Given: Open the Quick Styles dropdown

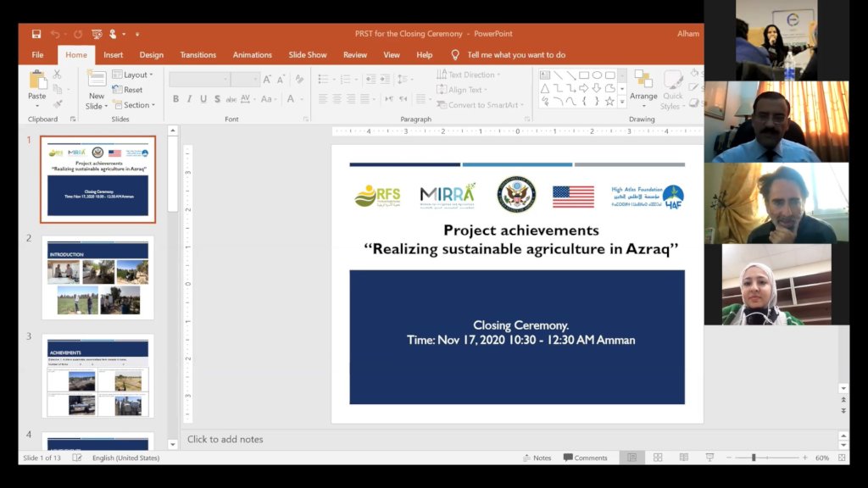Looking at the screenshot, I should click(672, 89).
